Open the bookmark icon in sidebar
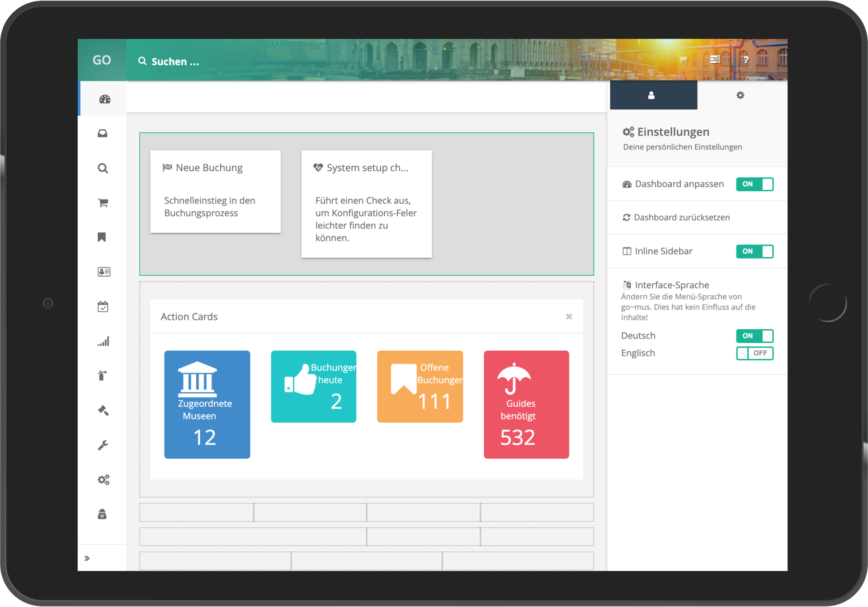This screenshot has width=868, height=607. click(x=102, y=237)
